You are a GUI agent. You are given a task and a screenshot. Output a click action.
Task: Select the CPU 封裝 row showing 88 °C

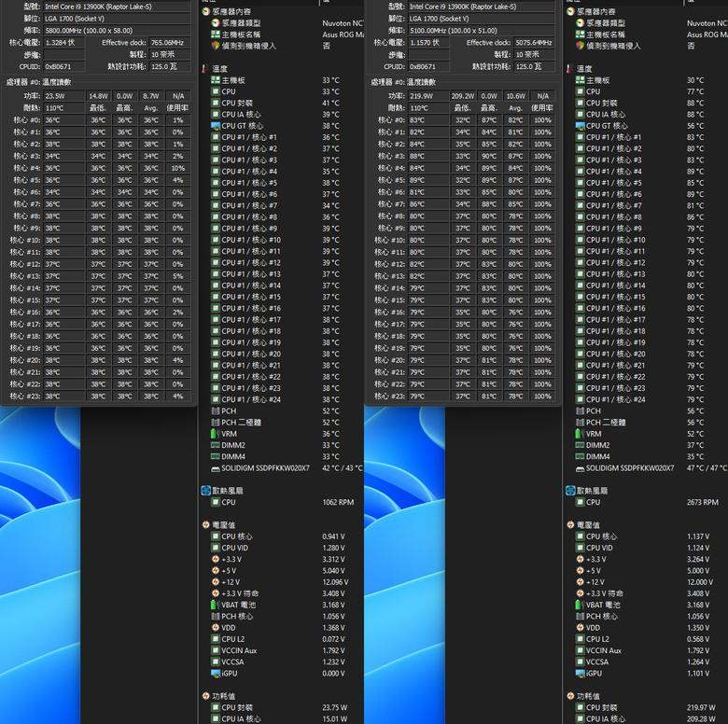[647, 103]
